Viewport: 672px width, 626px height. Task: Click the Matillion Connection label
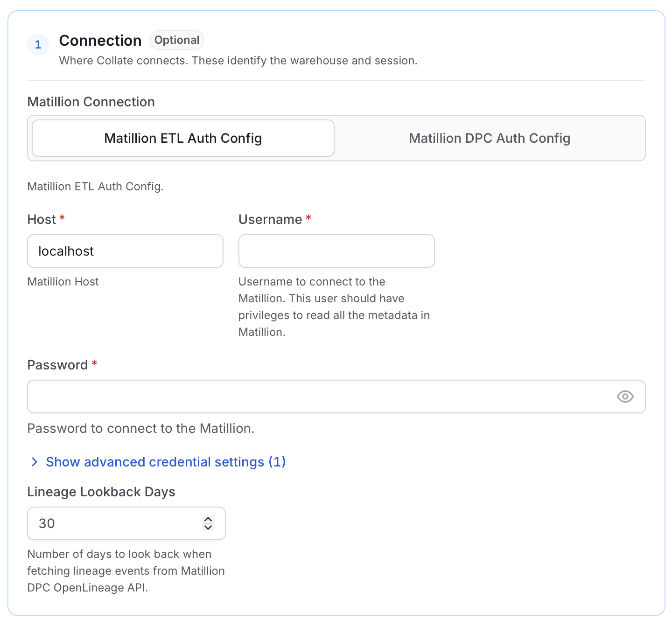click(x=91, y=102)
